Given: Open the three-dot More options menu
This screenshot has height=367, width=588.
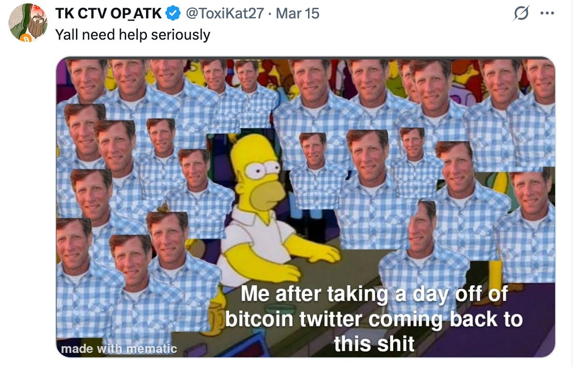Looking at the screenshot, I should 547,14.
